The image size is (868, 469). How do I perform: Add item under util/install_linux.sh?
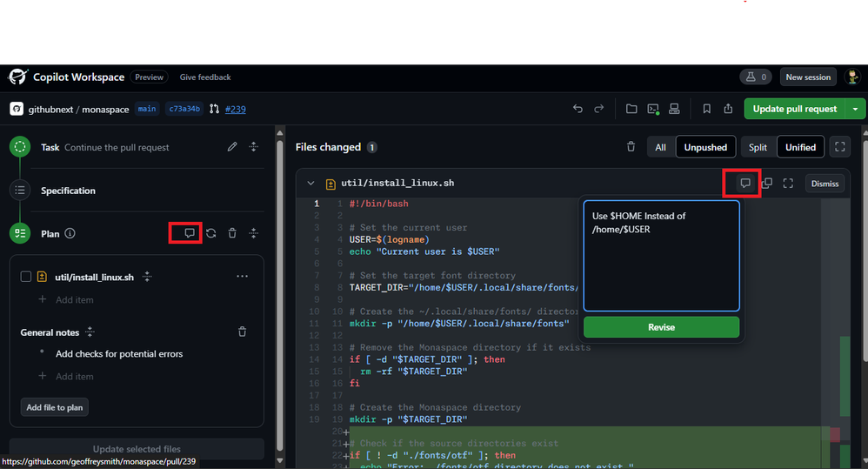point(66,299)
